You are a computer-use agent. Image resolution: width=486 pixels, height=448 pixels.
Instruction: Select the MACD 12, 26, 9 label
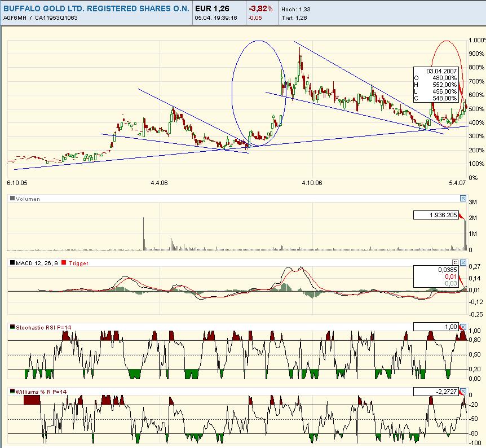click(37, 263)
